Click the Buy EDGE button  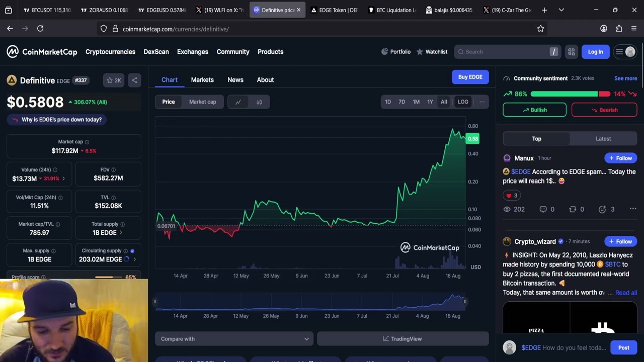pyautogui.click(x=470, y=77)
